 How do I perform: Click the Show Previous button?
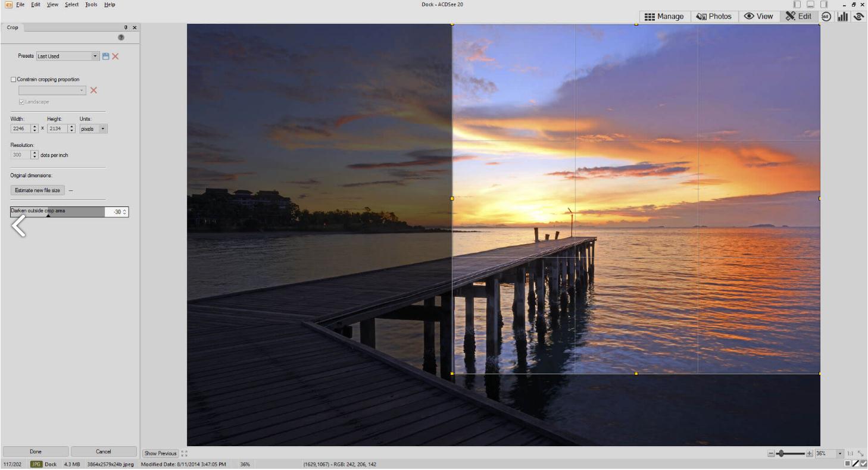(x=160, y=453)
